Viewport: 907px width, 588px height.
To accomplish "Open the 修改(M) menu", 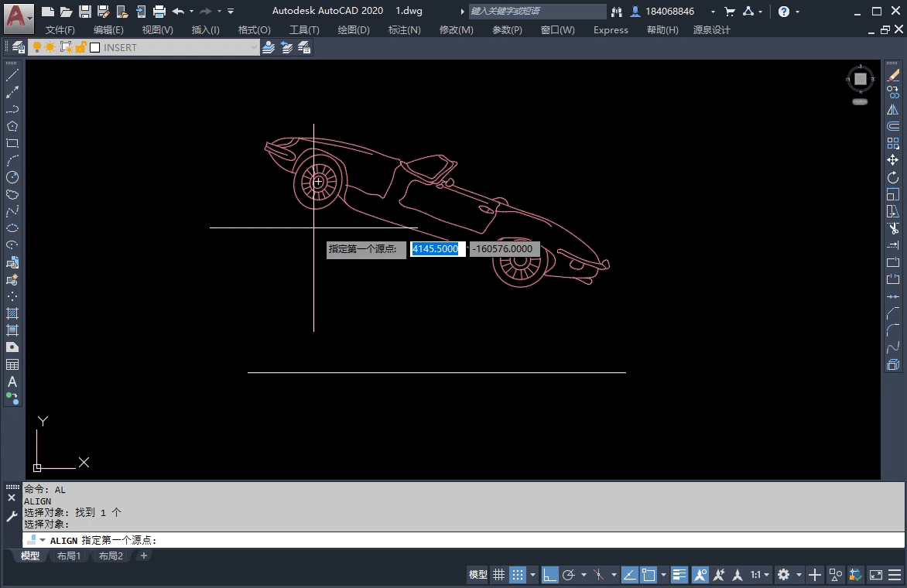I will coord(456,30).
